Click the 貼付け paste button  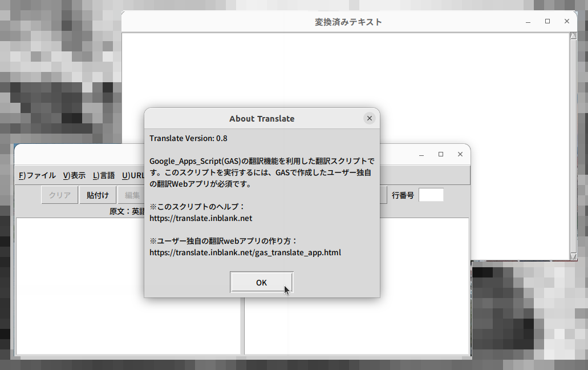pyautogui.click(x=98, y=195)
